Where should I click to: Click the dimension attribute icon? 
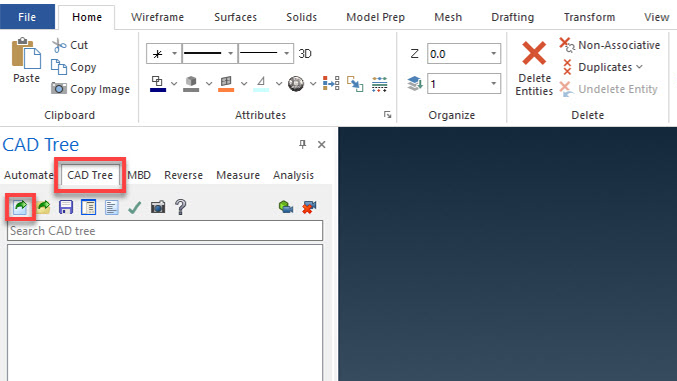(261, 83)
